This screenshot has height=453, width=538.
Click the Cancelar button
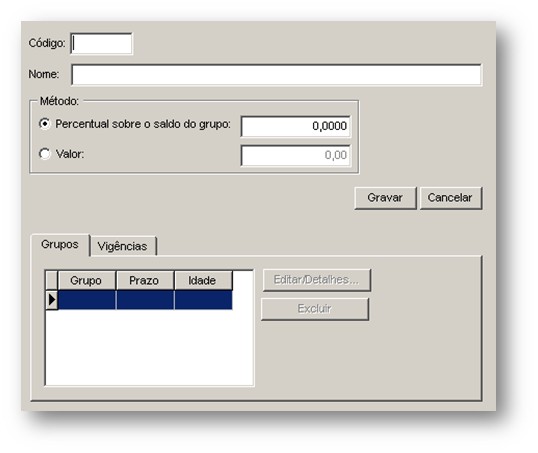coord(451,198)
